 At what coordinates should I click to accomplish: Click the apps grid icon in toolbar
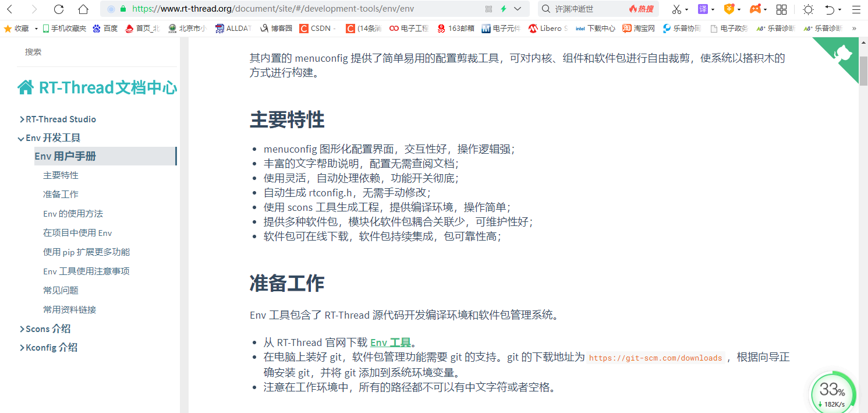click(781, 9)
